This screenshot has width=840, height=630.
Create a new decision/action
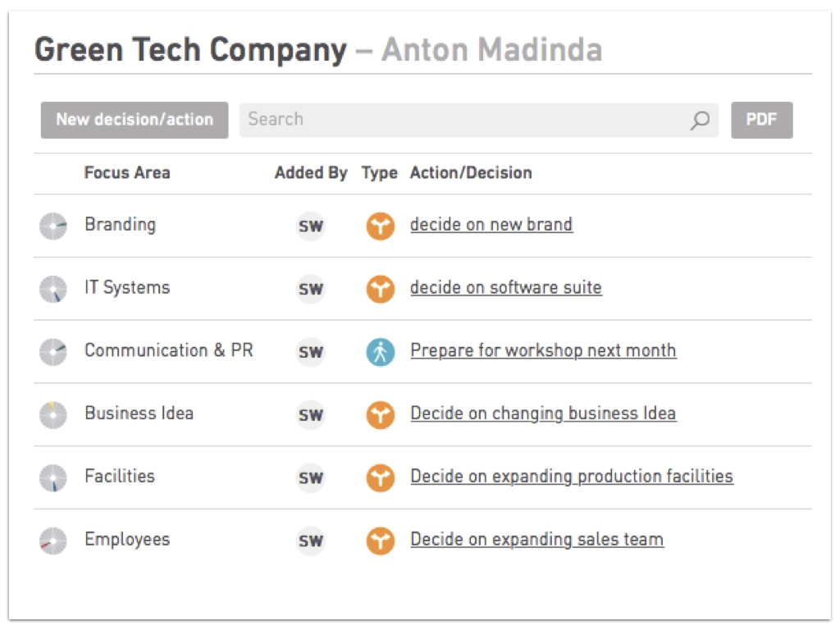(x=135, y=120)
